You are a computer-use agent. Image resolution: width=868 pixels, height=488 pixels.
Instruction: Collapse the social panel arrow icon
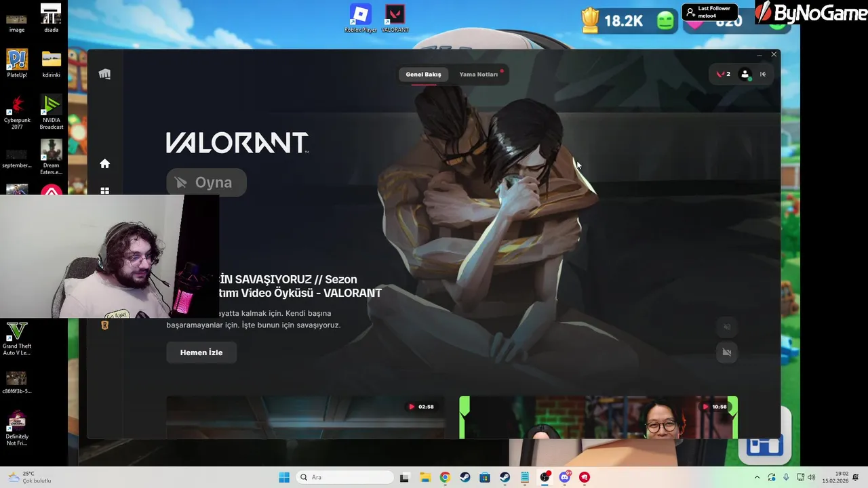pos(763,75)
